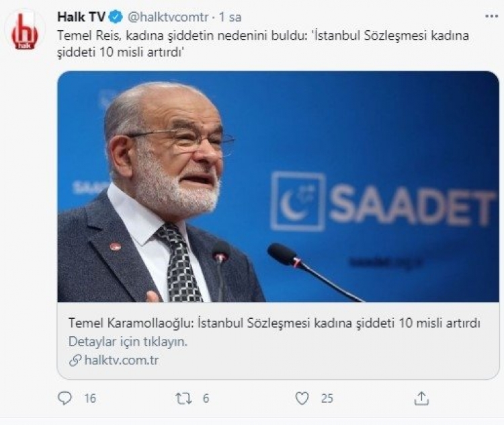Click the reply count 16
Image resolution: width=504 pixels, height=425 pixels.
coord(89,398)
